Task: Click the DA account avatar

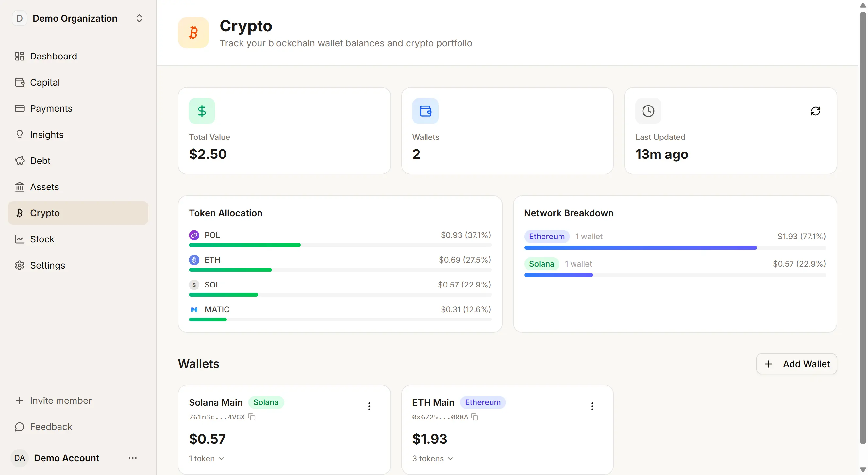Action: (20, 458)
